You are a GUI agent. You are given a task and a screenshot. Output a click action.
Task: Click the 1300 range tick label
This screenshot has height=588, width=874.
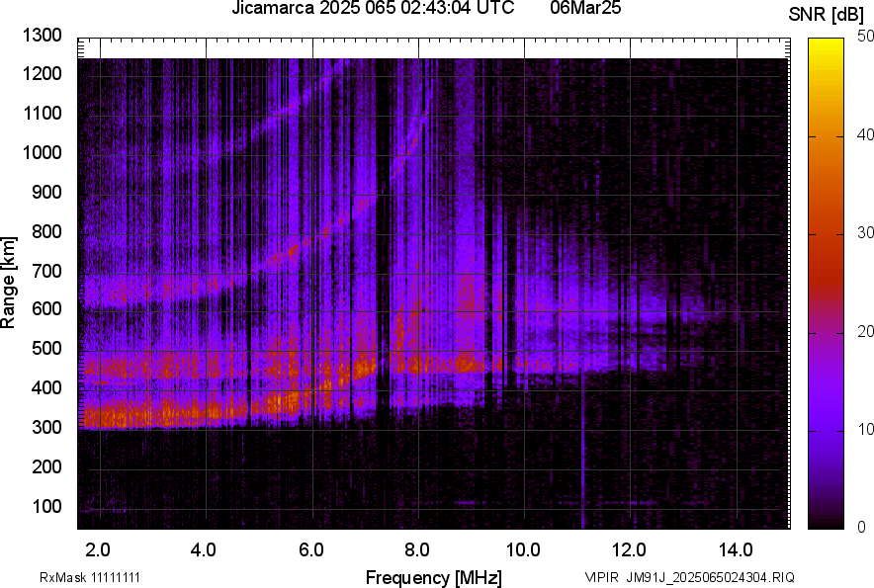tap(44, 36)
